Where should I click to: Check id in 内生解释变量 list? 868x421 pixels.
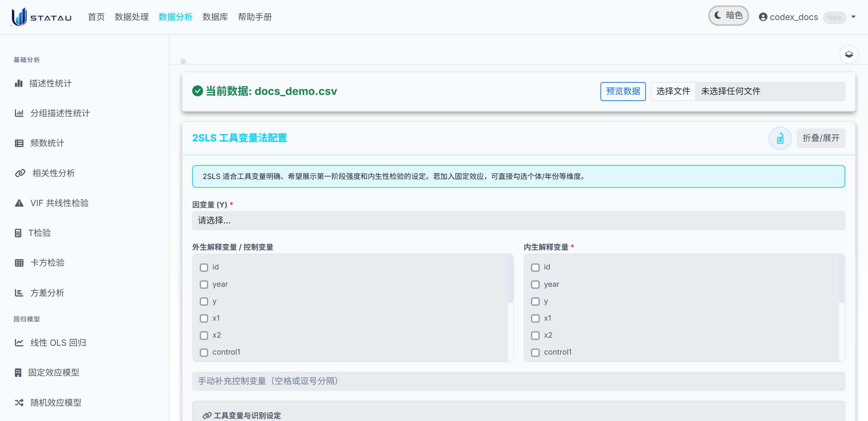pyautogui.click(x=535, y=267)
